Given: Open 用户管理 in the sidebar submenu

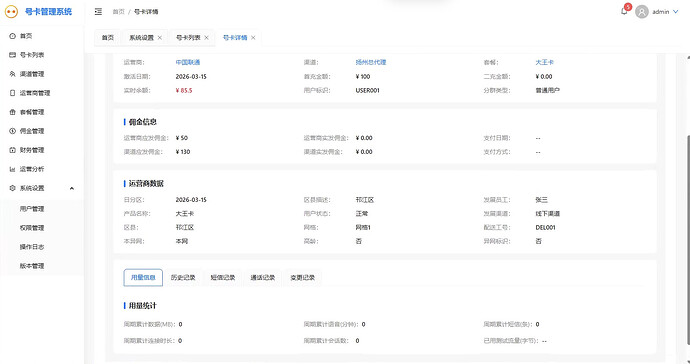Looking at the screenshot, I should pos(32,209).
